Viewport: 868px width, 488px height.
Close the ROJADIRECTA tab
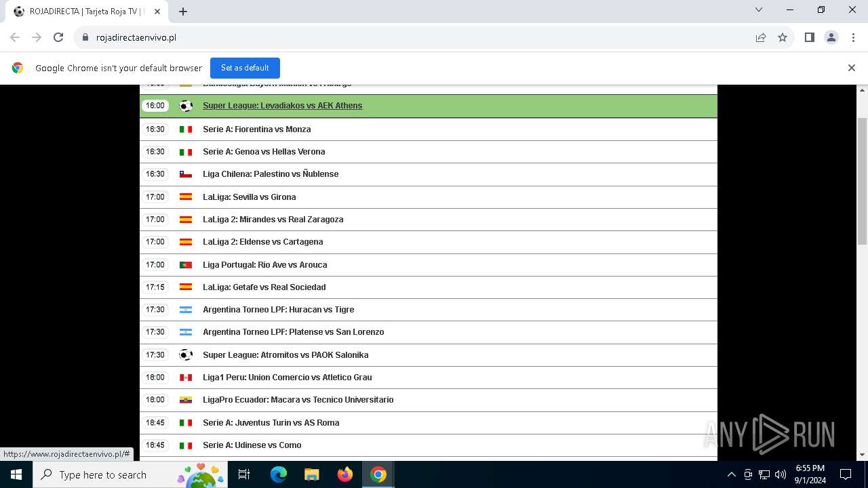(157, 12)
